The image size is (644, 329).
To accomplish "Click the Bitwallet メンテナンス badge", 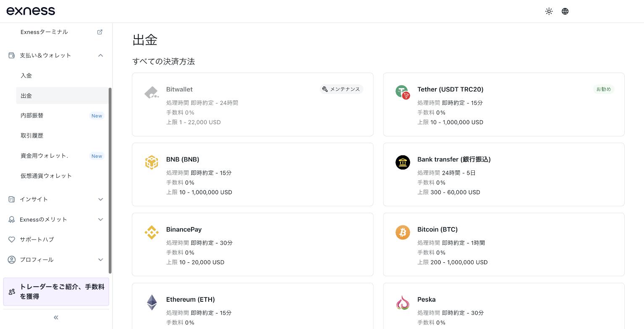I will coord(341,89).
